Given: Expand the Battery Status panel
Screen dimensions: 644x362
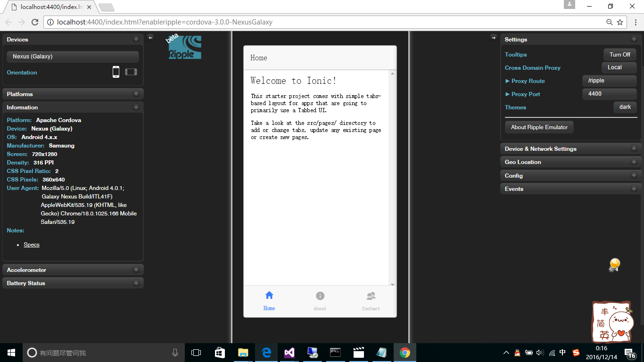Looking at the screenshot, I should click(73, 283).
